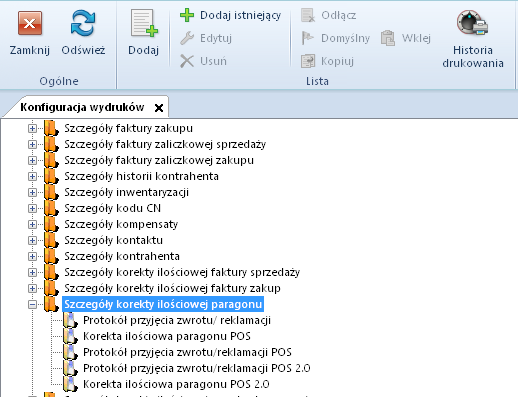This screenshot has width=518, height=397.
Task: Select Szczegóły kodu CN text
Action: (x=112, y=208)
